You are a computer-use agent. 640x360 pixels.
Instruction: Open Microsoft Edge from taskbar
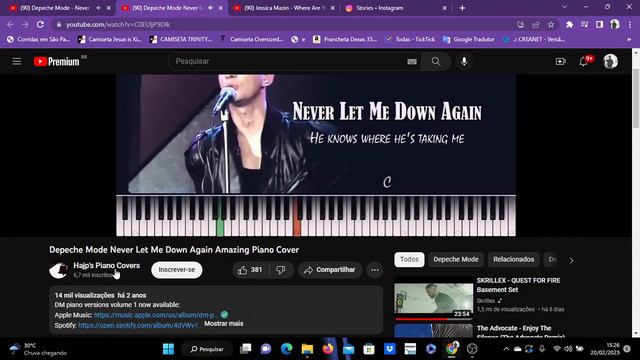[287, 349]
